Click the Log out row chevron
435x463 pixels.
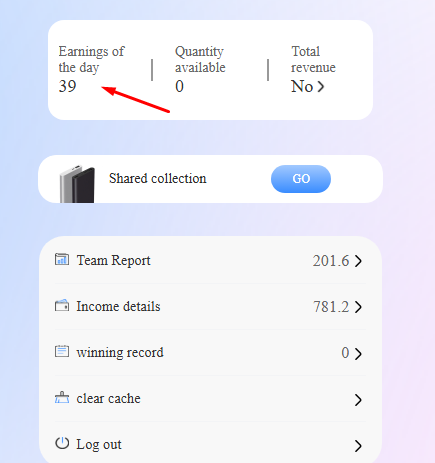point(358,446)
